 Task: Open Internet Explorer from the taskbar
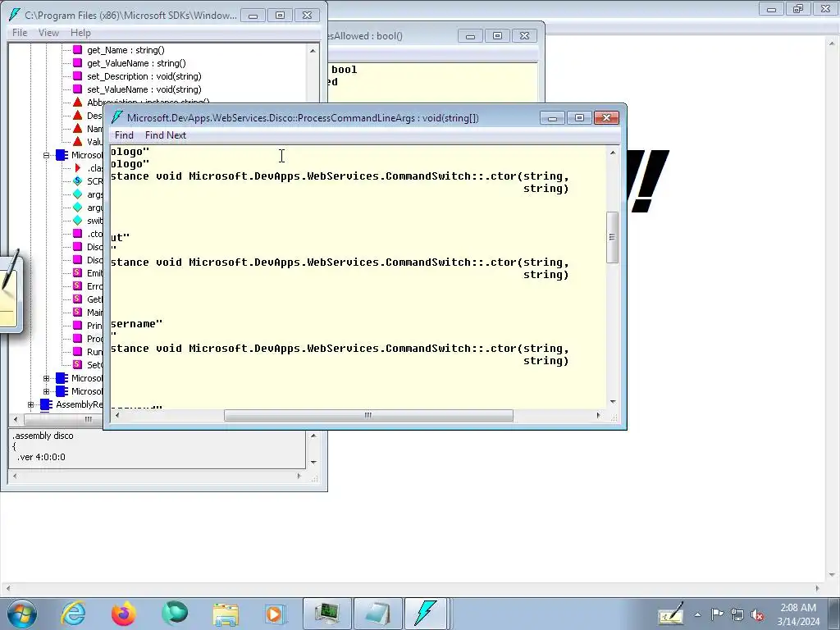(73, 614)
